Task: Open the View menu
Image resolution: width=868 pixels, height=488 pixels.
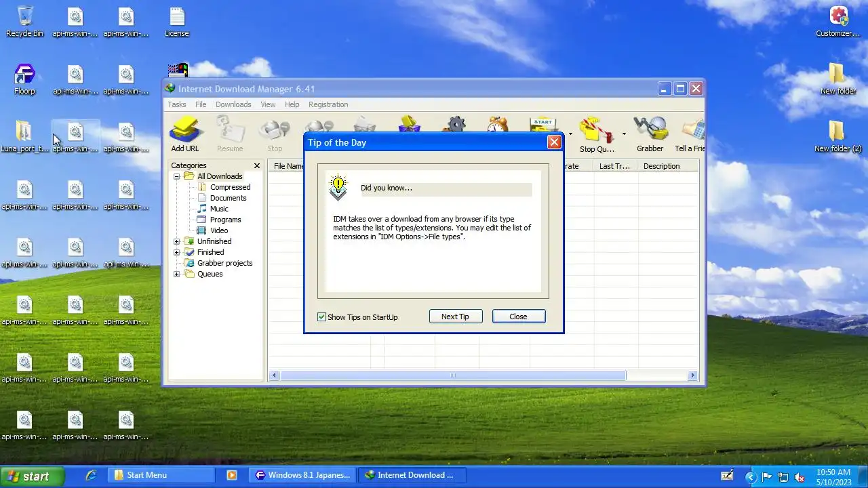Action: pos(268,104)
